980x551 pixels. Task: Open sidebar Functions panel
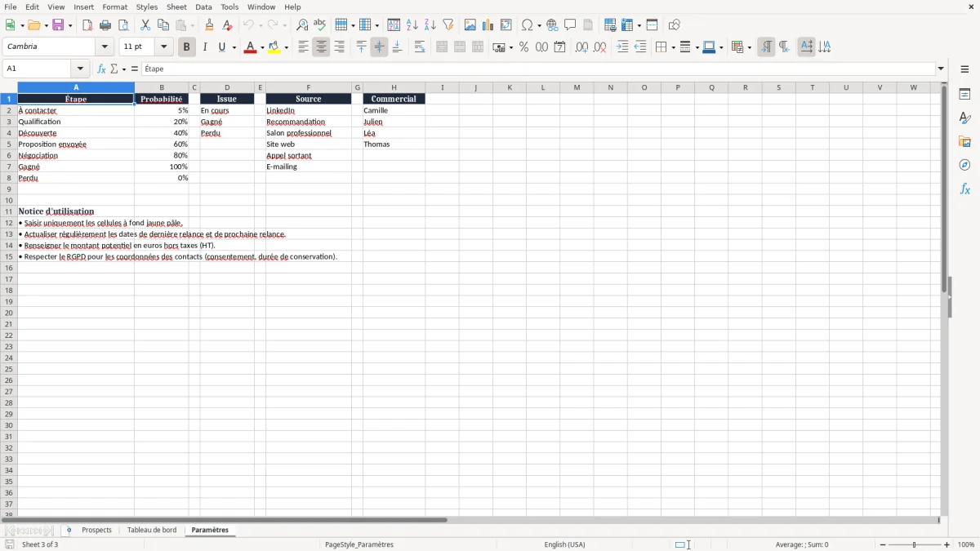click(964, 189)
